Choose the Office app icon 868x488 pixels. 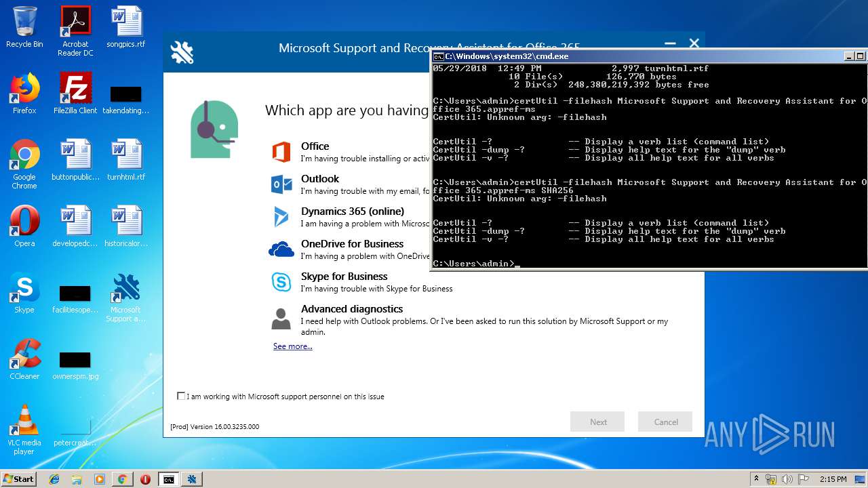click(281, 152)
